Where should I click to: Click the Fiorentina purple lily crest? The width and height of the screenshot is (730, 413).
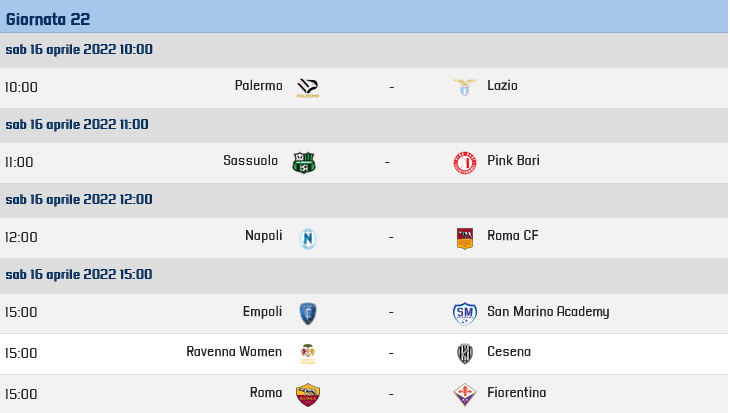465,395
